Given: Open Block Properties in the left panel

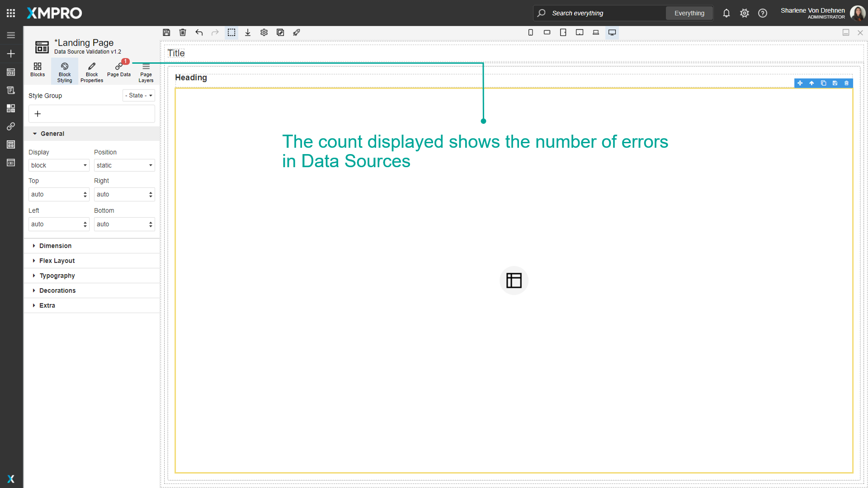Looking at the screenshot, I should click(x=91, y=71).
